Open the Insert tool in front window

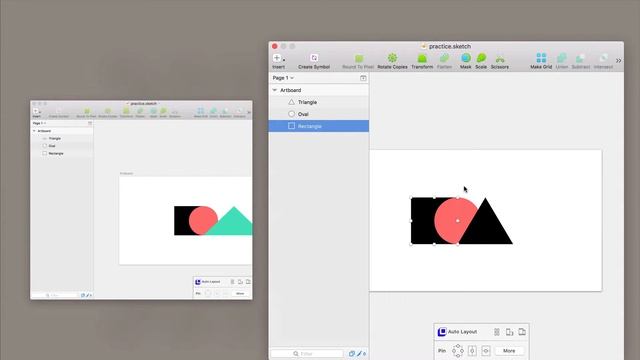pos(278,61)
